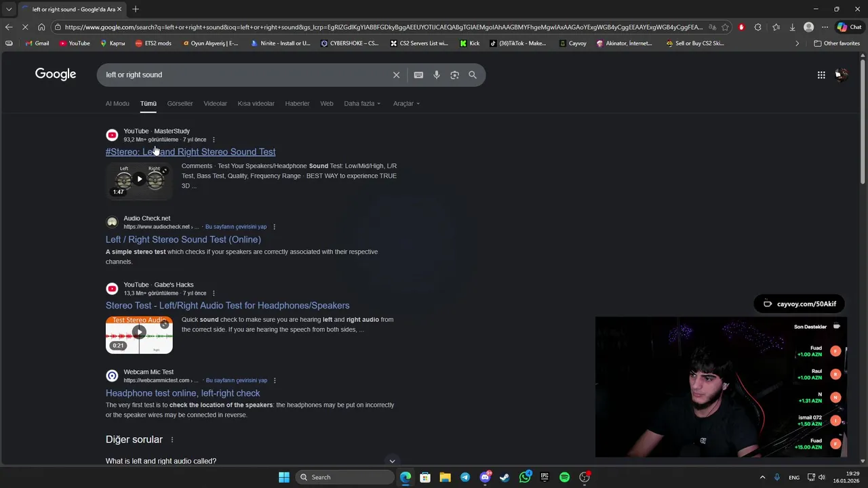The image size is (868, 488).
Task: Go to the Google logo homepage
Action: point(56,74)
